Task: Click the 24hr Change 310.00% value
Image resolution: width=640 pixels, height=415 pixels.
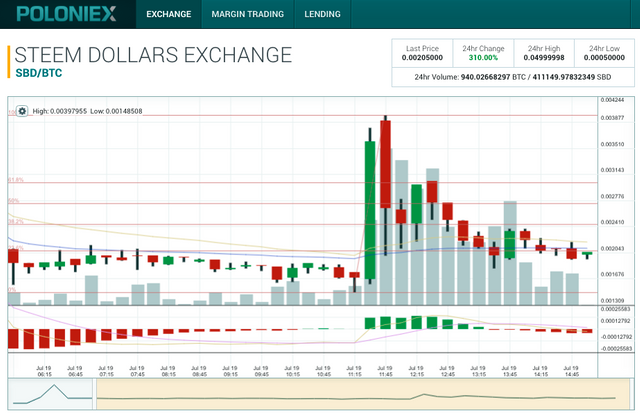Action: tap(483, 58)
